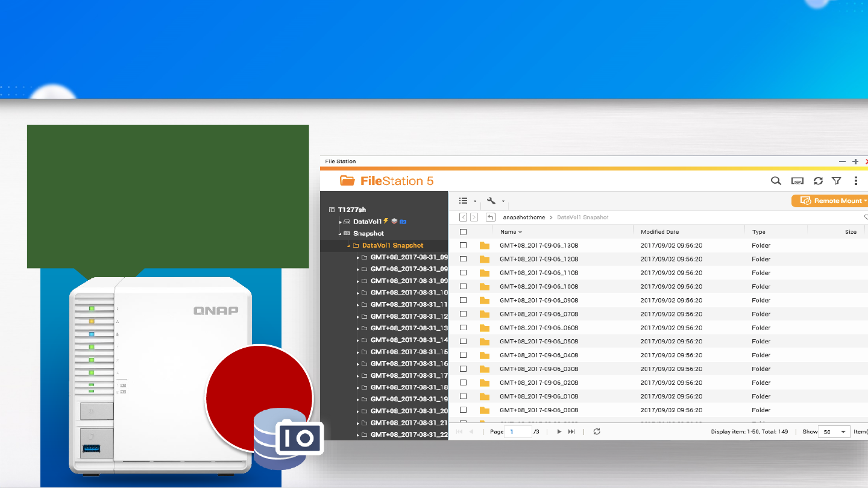Select the T1277sh root tree node
Viewport: 868px width, 488px height.
352,210
